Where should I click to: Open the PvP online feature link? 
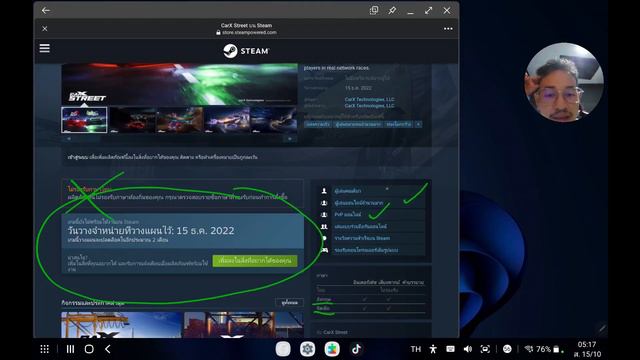[x=348, y=214]
